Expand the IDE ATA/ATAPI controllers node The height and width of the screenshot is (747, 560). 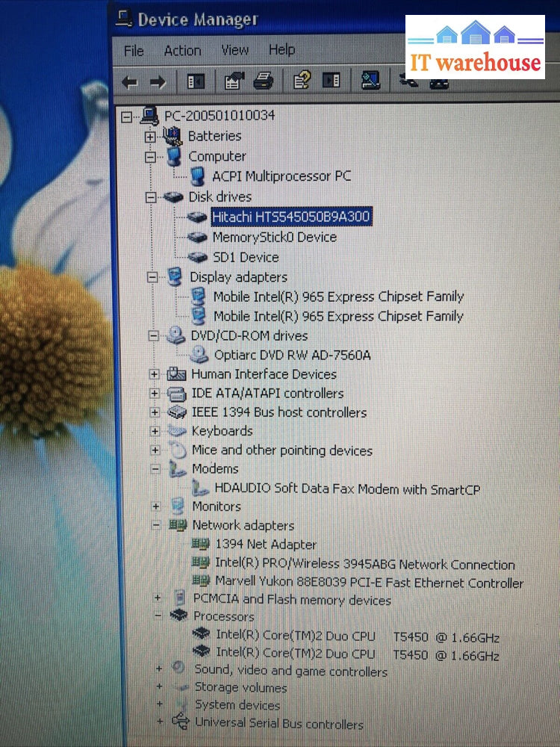[154, 394]
